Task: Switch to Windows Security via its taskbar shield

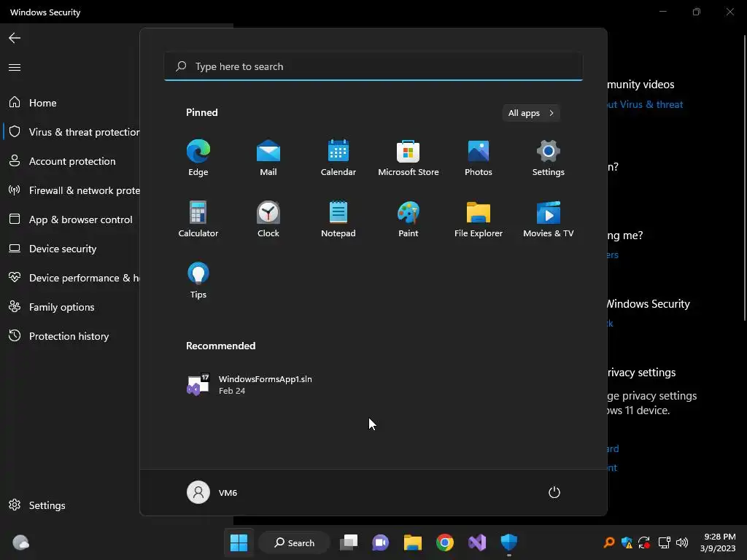Action: point(508,542)
